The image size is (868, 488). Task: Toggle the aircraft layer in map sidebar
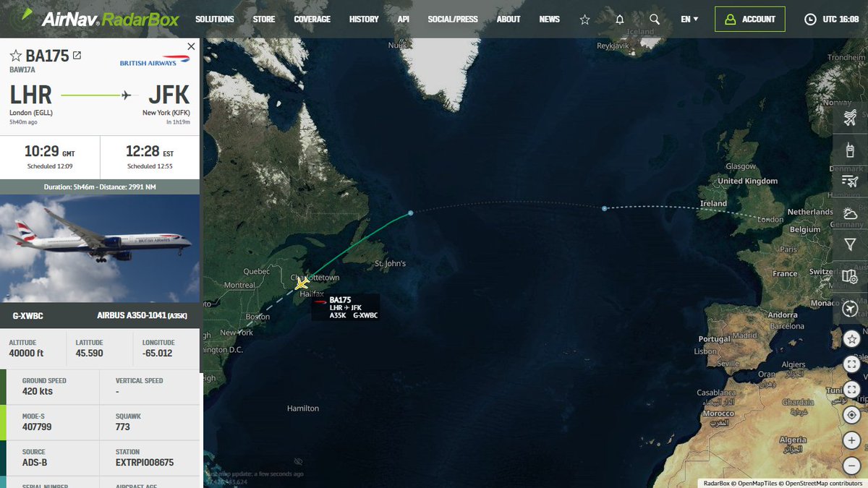(x=850, y=118)
